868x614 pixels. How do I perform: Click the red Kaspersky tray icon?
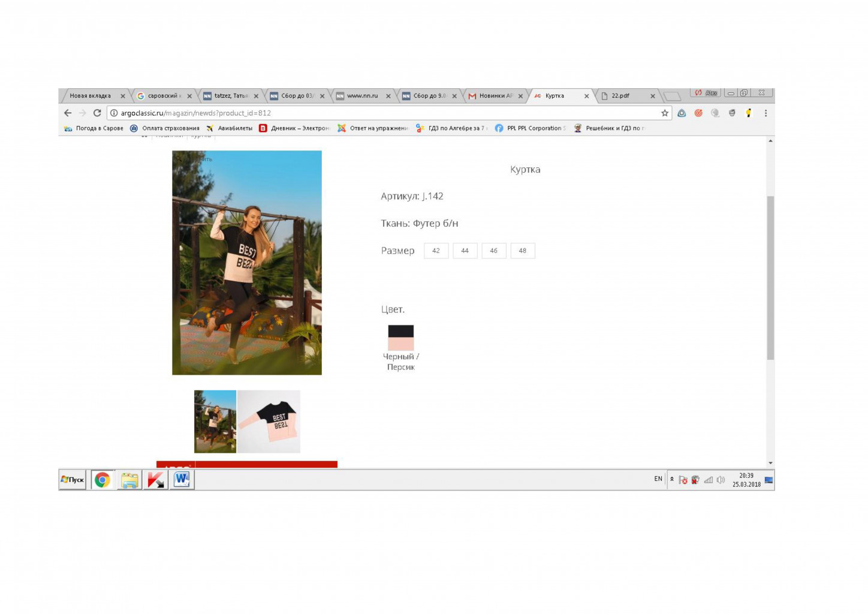[x=695, y=480]
